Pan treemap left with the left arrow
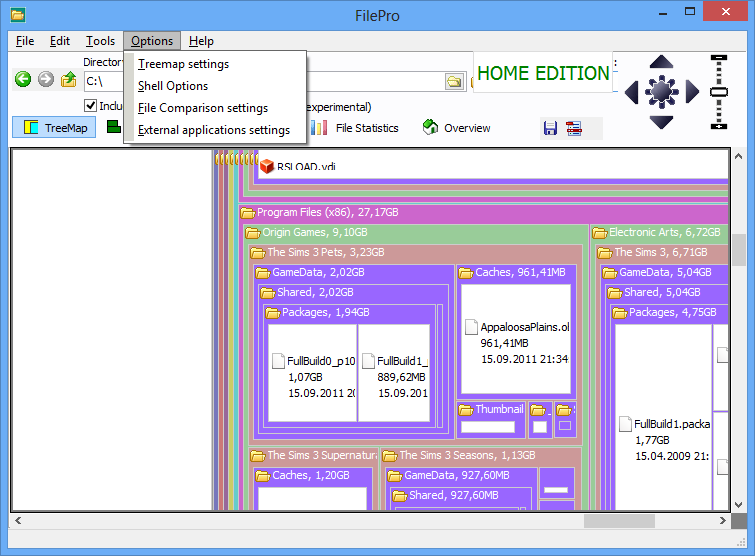Image resolution: width=755 pixels, height=556 pixels. pyautogui.click(x=631, y=92)
